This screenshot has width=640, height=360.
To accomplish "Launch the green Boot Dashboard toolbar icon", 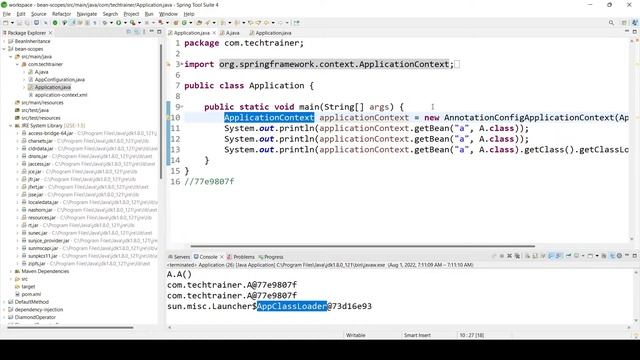I will (55, 23).
